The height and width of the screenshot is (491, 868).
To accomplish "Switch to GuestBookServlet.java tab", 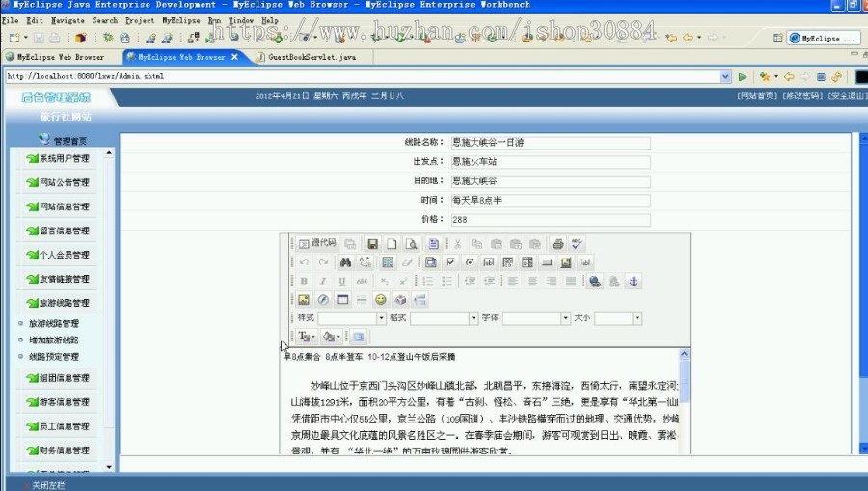I will click(312, 57).
